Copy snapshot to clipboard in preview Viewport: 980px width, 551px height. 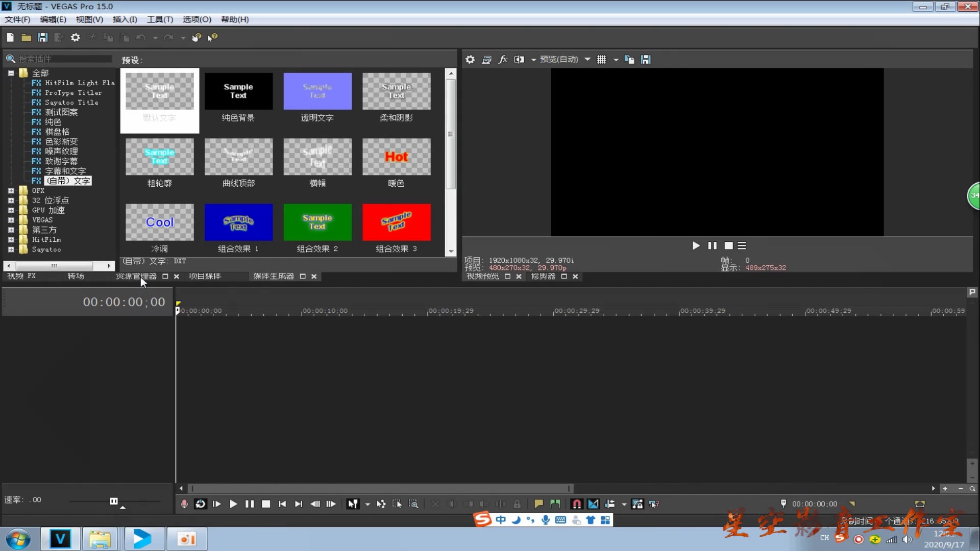tap(629, 60)
